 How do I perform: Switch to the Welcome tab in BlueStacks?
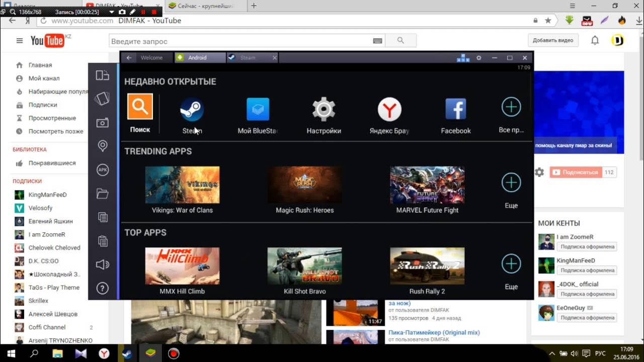tap(151, 58)
